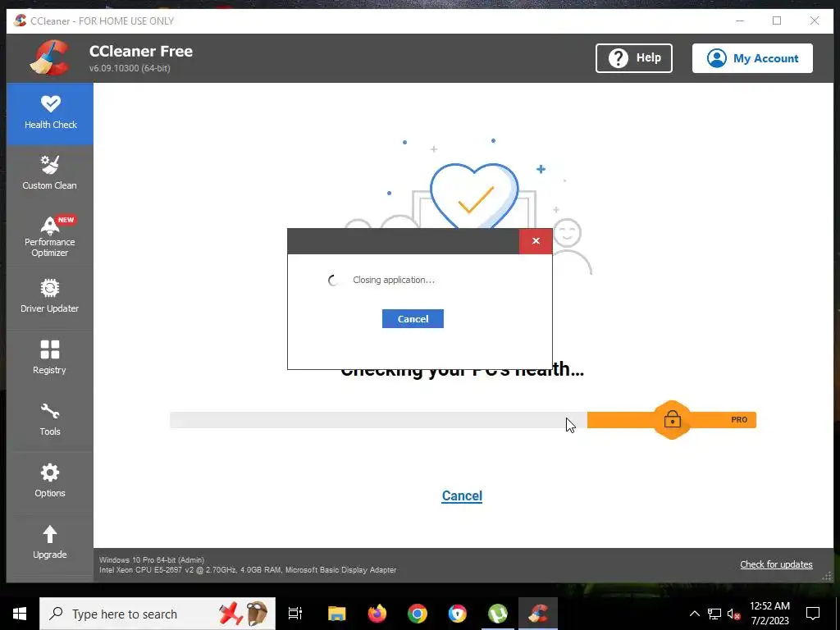840x630 pixels.
Task: Open the notification center
Action: point(813,614)
